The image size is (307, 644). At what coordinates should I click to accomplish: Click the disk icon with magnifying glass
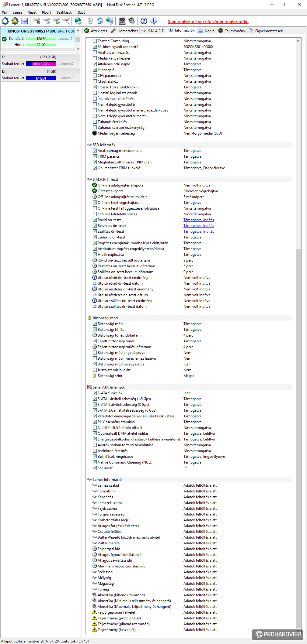coord(66,21)
